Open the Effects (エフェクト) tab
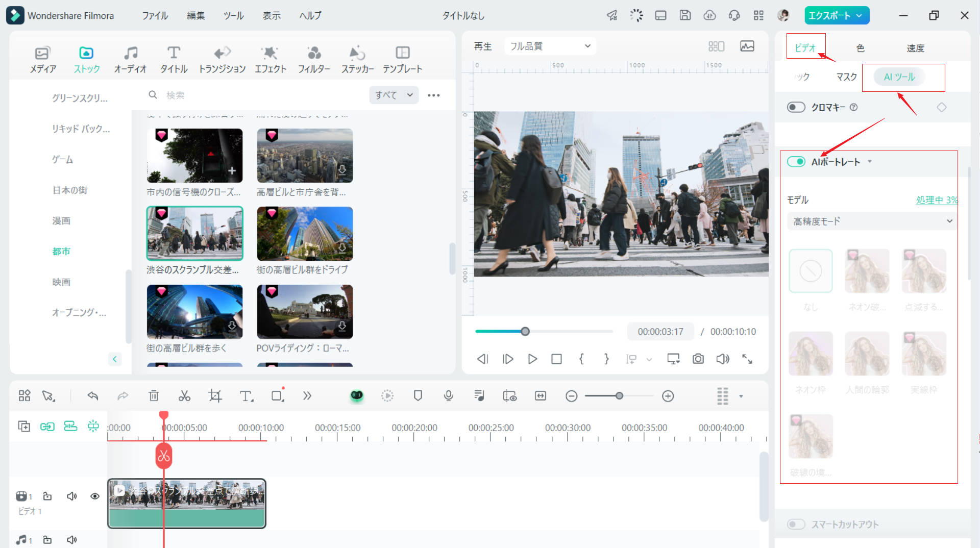This screenshot has height=548, width=980. coord(270,59)
